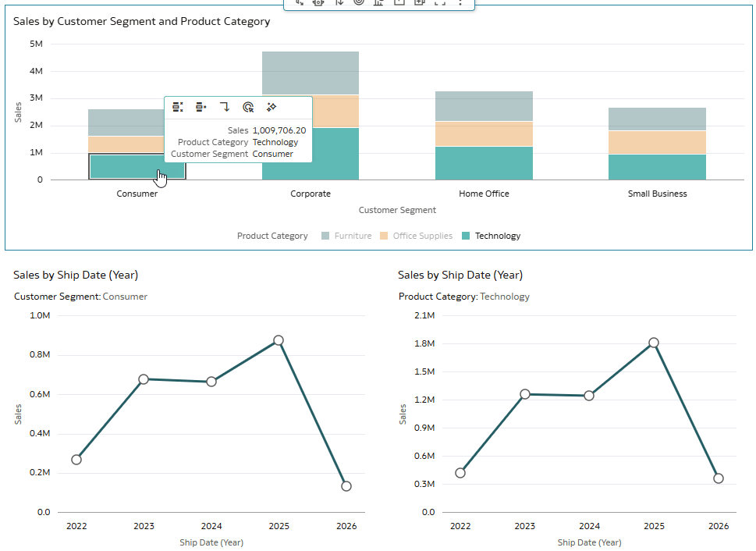This screenshot has height=551, width=756.
Task: Click the 2024 data point in Technology line chart
Action: coord(589,396)
